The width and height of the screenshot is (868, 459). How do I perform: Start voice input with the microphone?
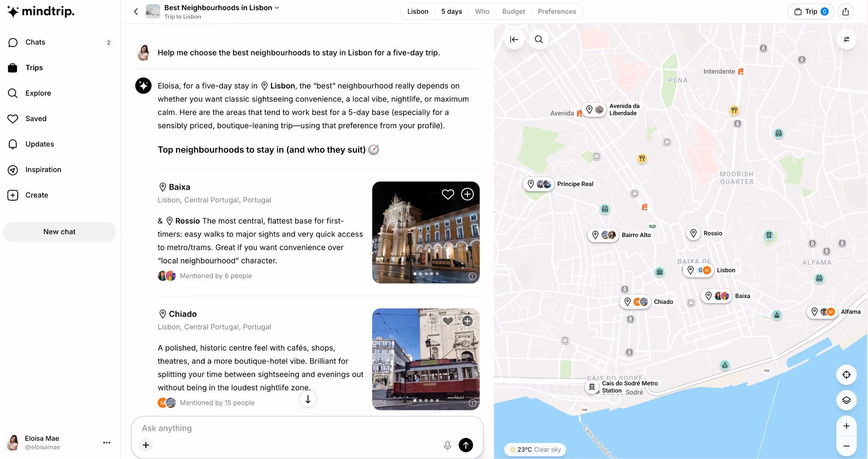[447, 445]
